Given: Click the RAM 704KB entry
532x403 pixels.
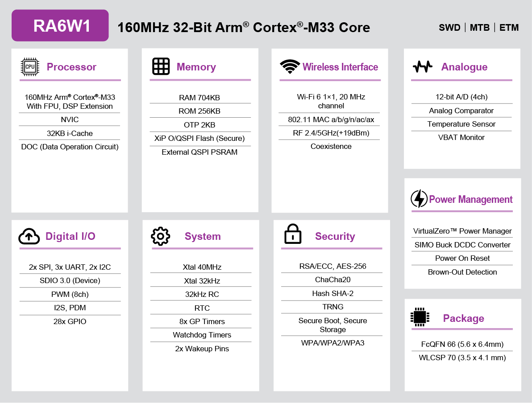Looking at the screenshot, I should tap(199, 98).
